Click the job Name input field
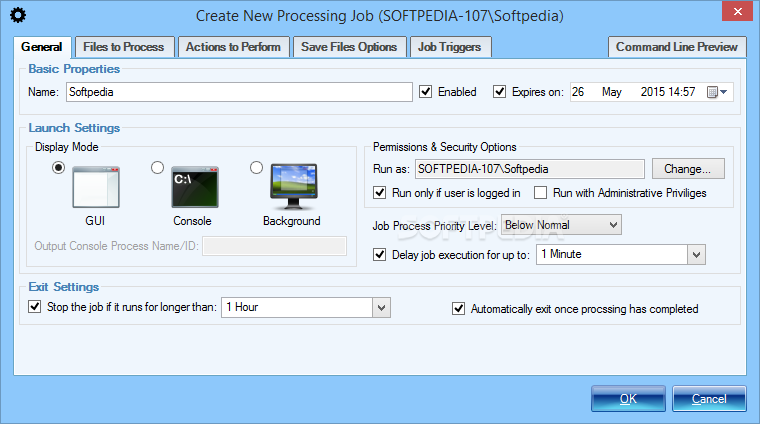This screenshot has height=424, width=760. [239, 92]
